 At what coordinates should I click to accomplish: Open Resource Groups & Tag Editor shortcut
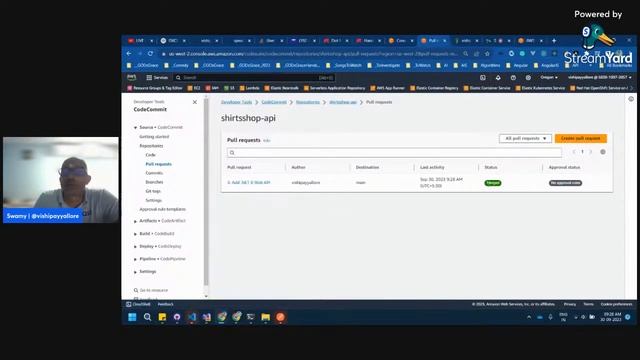coord(155,88)
